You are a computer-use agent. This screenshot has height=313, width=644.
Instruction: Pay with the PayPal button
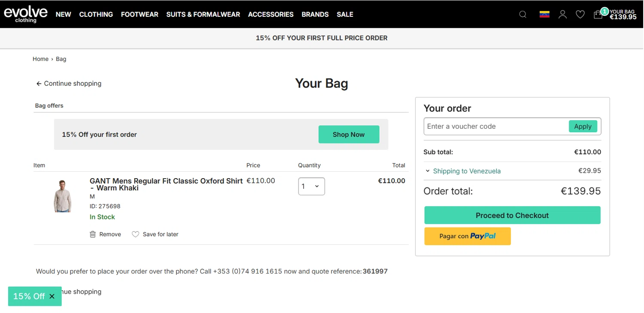pos(468,236)
